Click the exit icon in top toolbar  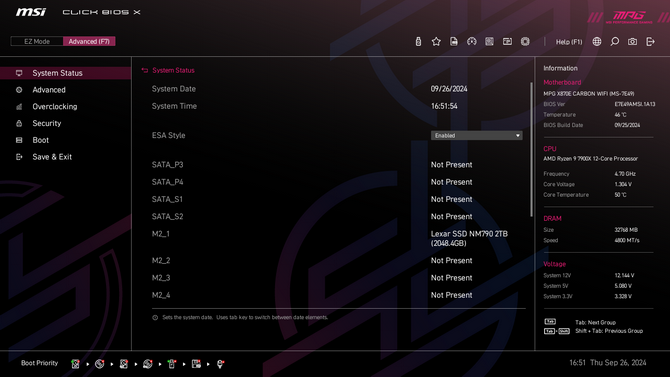click(650, 41)
